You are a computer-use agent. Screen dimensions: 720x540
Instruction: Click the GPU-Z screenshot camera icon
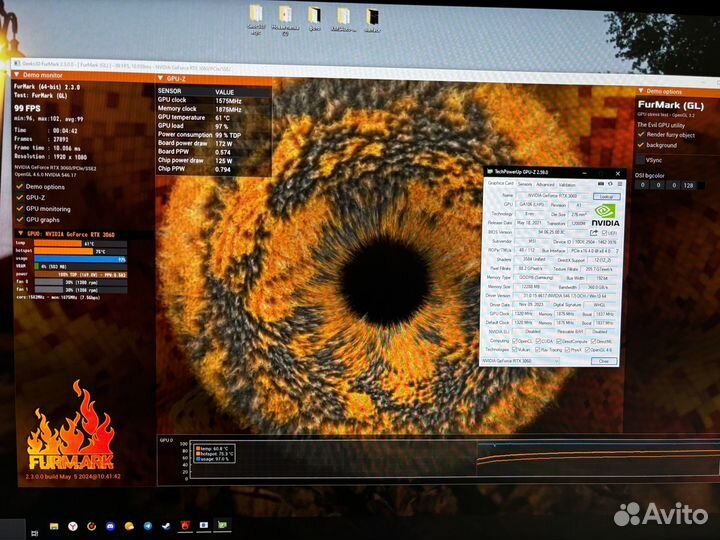[601, 184]
